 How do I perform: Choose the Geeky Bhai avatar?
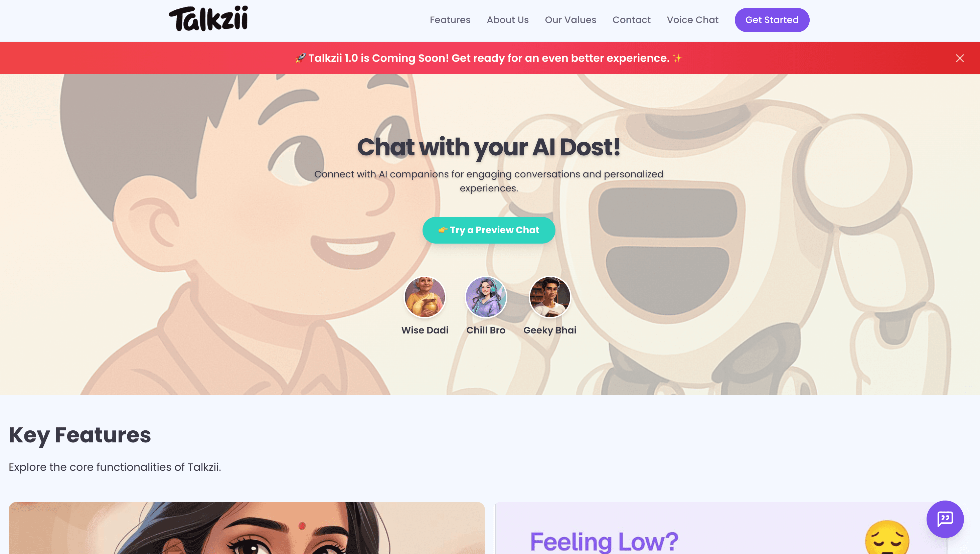550,297
